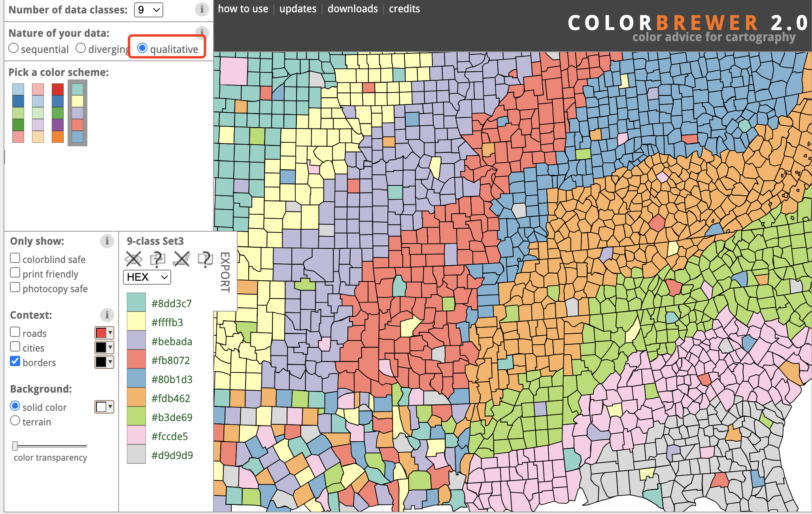Click the crossed-out eye colorblind icon
This screenshot has width=812, height=514.
click(133, 259)
